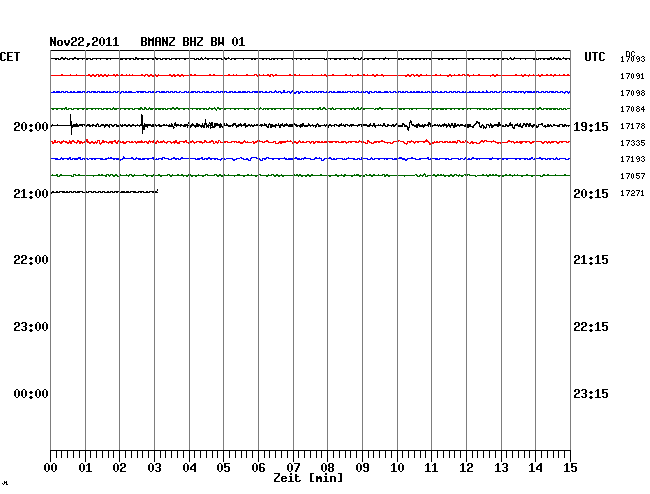Click the amplitude value 17193

633,159
